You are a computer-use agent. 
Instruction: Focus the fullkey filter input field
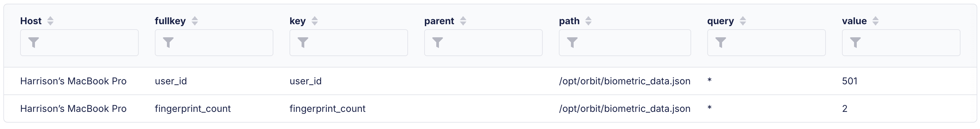[x=214, y=43]
